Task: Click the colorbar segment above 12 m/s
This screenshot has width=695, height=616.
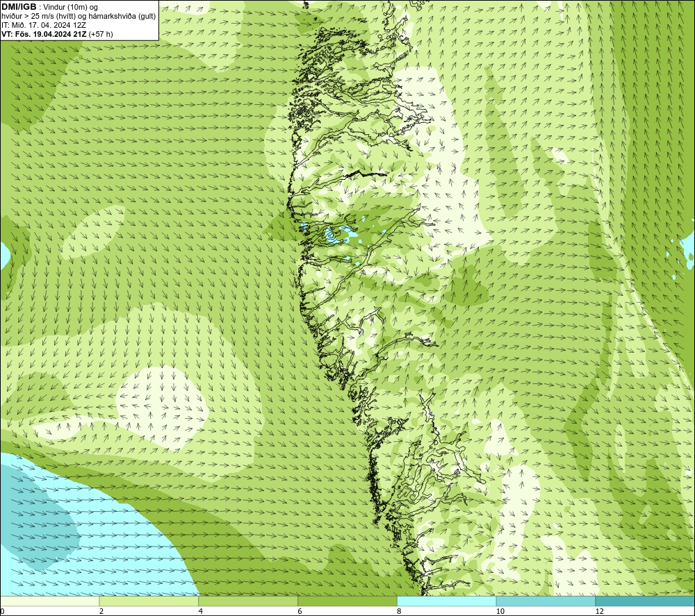Action: click(646, 601)
